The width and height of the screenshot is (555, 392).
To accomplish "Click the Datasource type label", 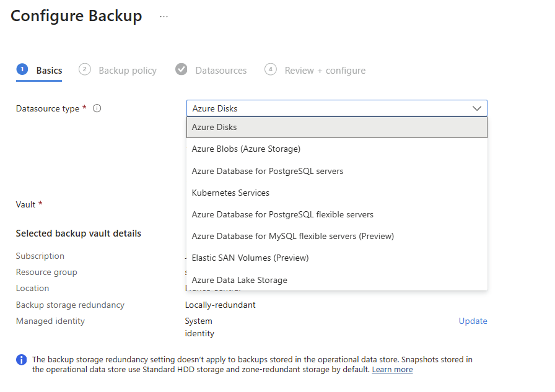I will click(x=48, y=108).
